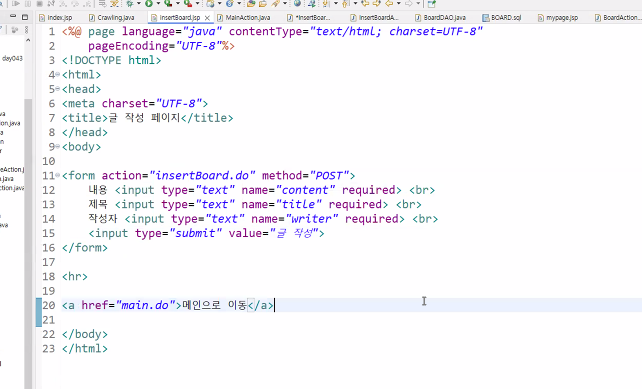Click the Use Step Filters icon
The width and height of the screenshot is (642, 389).
point(114,4)
